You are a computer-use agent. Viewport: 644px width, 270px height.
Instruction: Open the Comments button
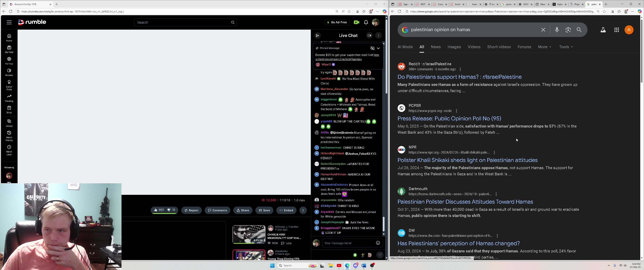tap(218, 210)
